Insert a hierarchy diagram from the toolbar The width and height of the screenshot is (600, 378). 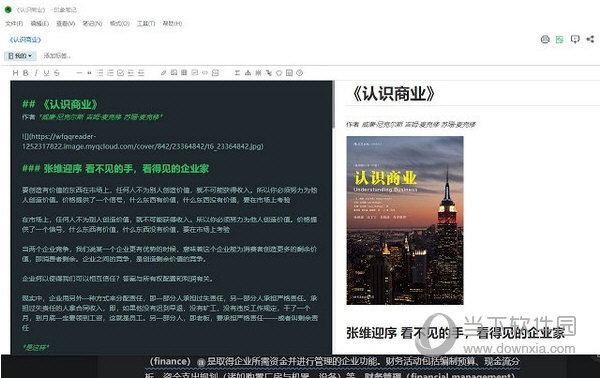248,73
